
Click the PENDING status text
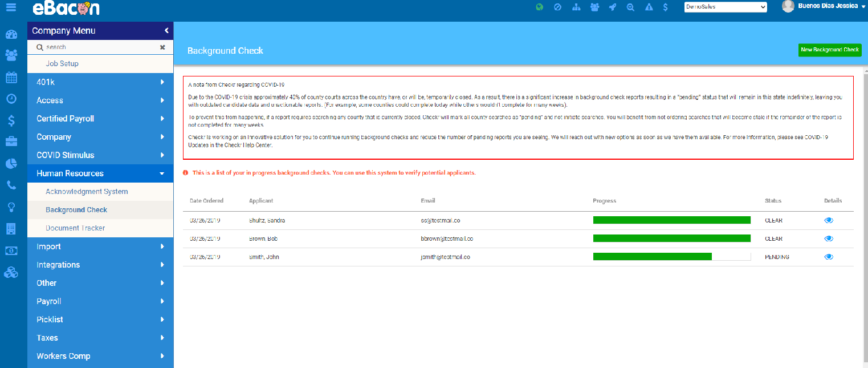[x=777, y=257]
